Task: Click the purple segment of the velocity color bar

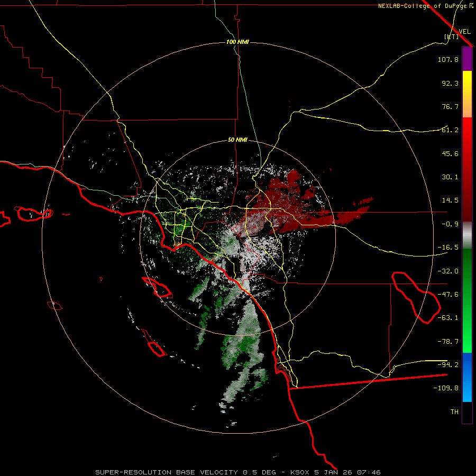Action: click(467, 59)
